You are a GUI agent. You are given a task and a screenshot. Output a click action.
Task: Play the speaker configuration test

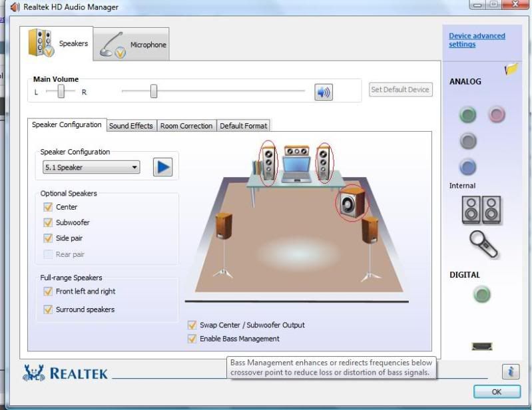[163, 167]
